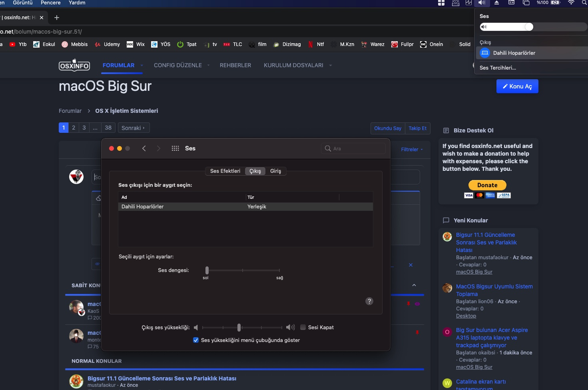Open the show-all preferences grid icon

(175, 148)
